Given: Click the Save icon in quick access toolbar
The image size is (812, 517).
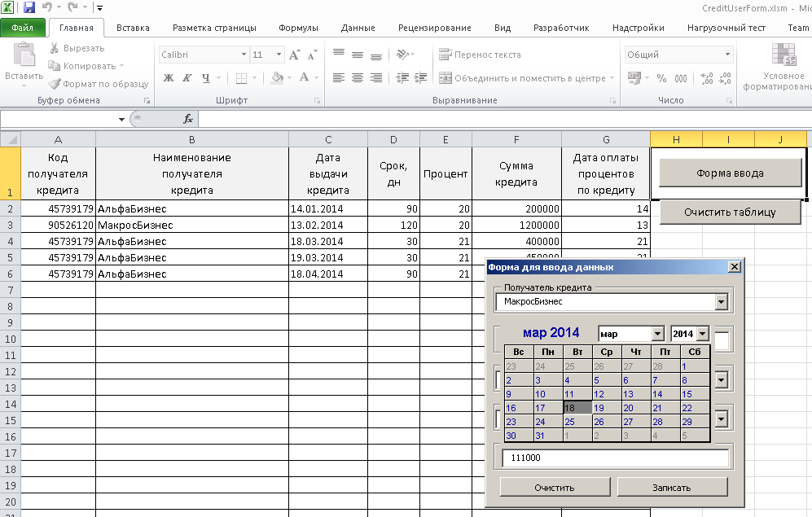Looking at the screenshot, I should click(x=29, y=7).
